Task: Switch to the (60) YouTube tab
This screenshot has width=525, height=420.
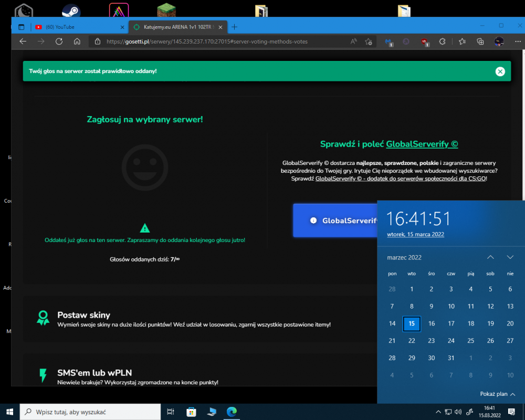Action: 80,27
